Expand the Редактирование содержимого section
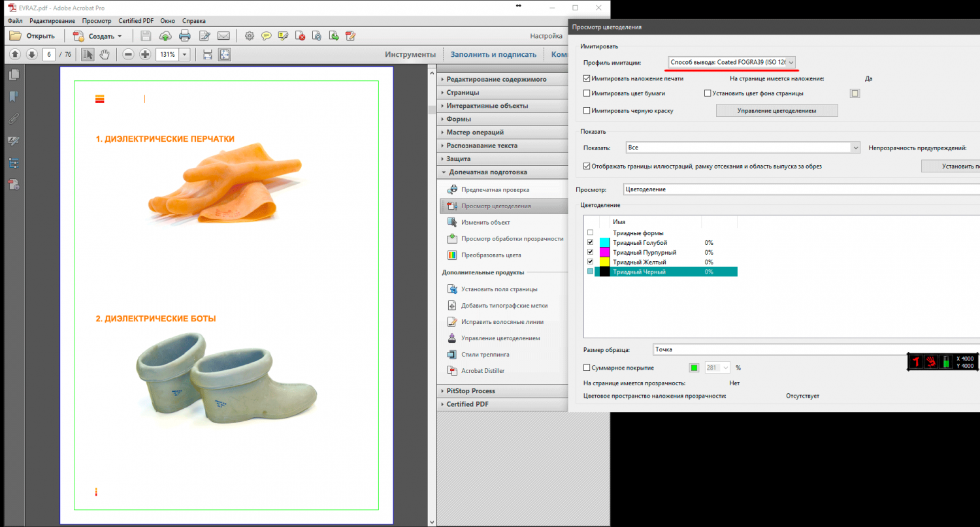 tap(501, 80)
